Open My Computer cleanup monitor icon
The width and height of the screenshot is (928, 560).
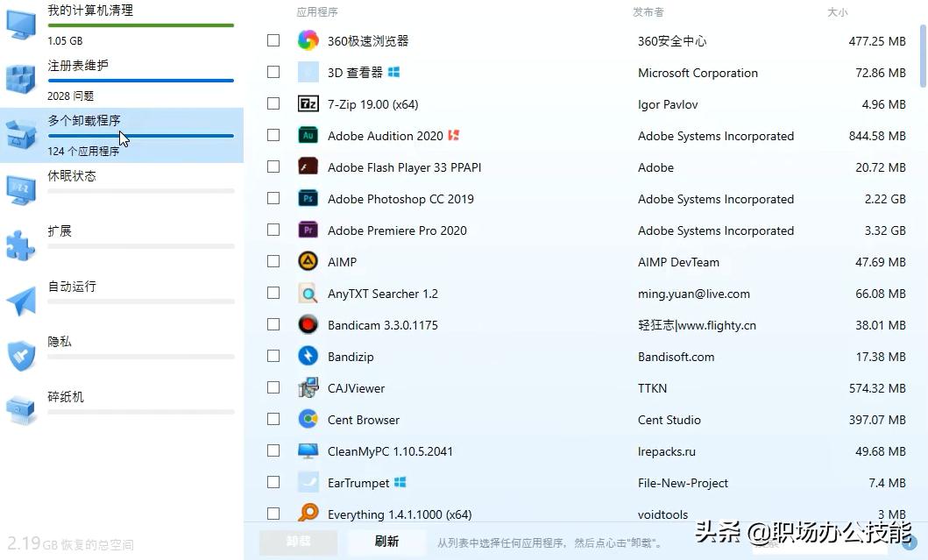(21, 25)
